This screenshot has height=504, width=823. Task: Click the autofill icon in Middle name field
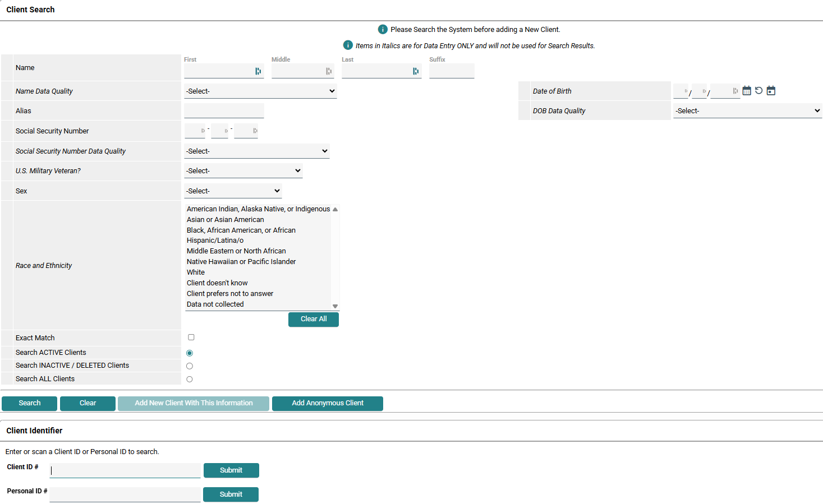[329, 71]
